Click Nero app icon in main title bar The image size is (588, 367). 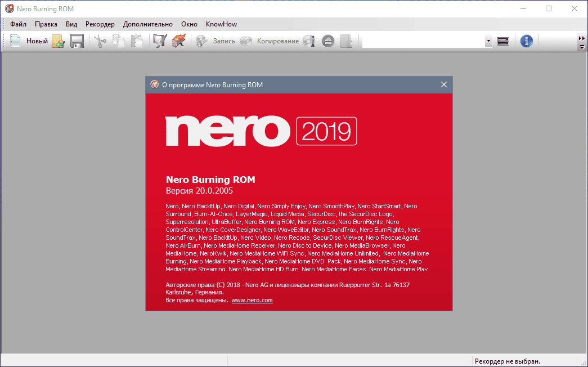(x=10, y=8)
